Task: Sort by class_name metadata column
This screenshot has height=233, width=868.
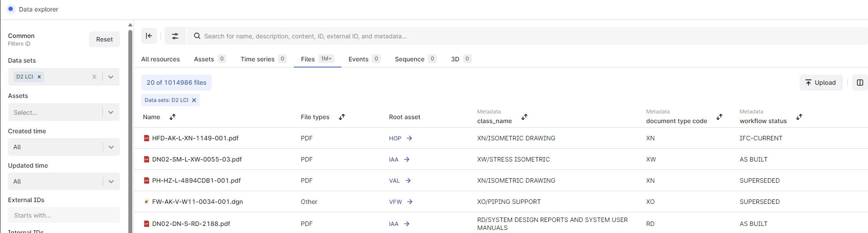Action: pyautogui.click(x=524, y=117)
